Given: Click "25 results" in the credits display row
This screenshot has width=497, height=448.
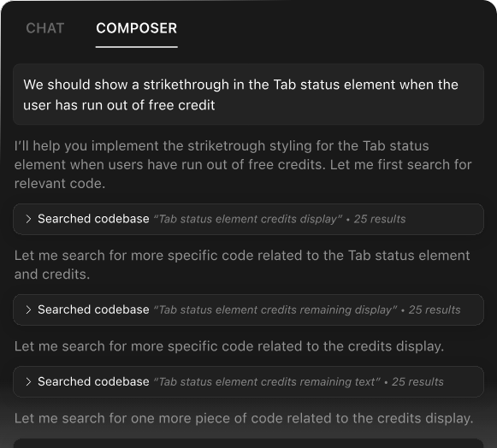Looking at the screenshot, I should (380, 219).
